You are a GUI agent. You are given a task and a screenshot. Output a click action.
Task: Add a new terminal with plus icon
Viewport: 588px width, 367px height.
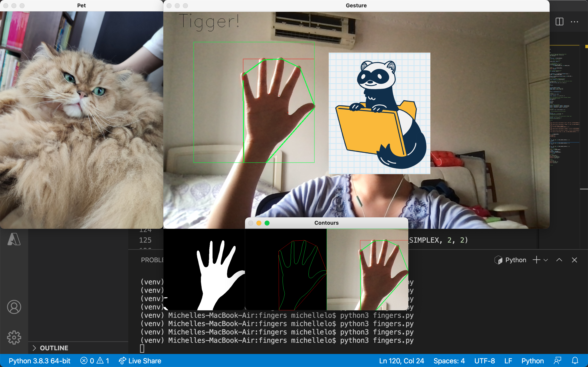pos(536,260)
